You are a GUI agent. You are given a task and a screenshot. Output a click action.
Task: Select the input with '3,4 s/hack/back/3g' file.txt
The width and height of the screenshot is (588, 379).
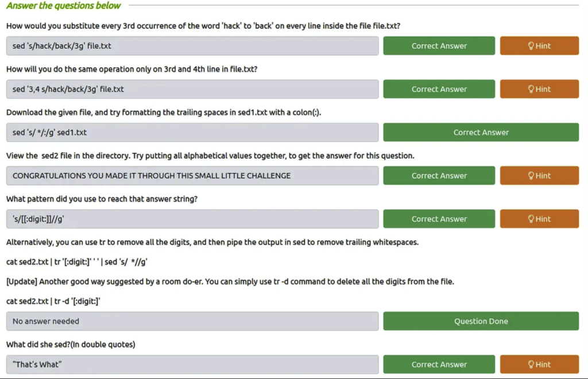click(192, 89)
